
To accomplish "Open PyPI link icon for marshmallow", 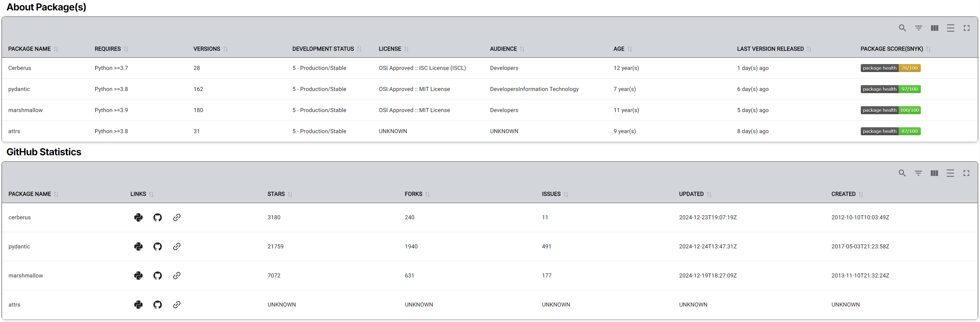I will [138, 276].
